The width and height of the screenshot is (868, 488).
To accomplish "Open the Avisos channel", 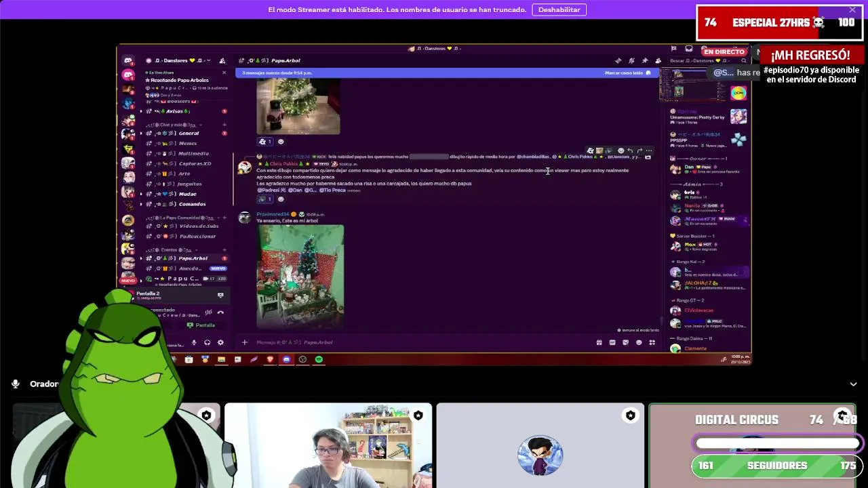I will pos(184,111).
